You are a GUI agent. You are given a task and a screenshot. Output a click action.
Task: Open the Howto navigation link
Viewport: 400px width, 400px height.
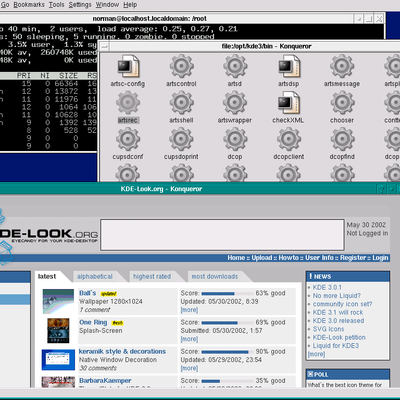coord(289,258)
